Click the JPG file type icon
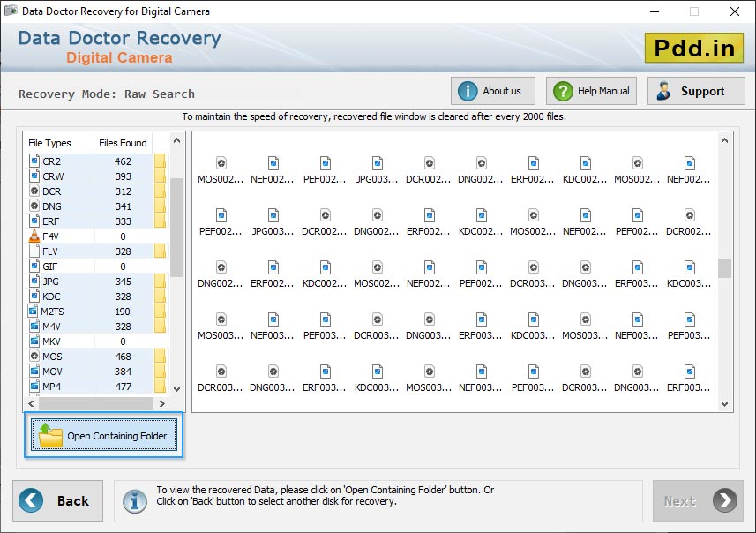Viewport: 756px width, 533px height. click(x=34, y=281)
